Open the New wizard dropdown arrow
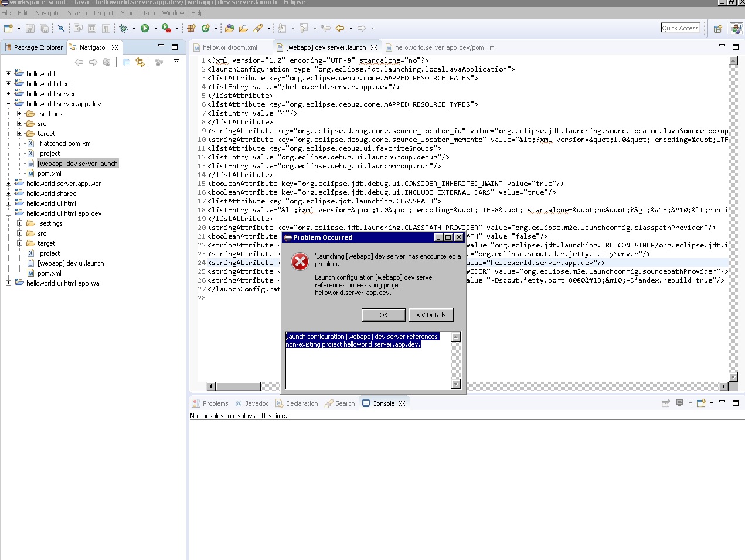This screenshot has height=560, width=745. point(19,28)
